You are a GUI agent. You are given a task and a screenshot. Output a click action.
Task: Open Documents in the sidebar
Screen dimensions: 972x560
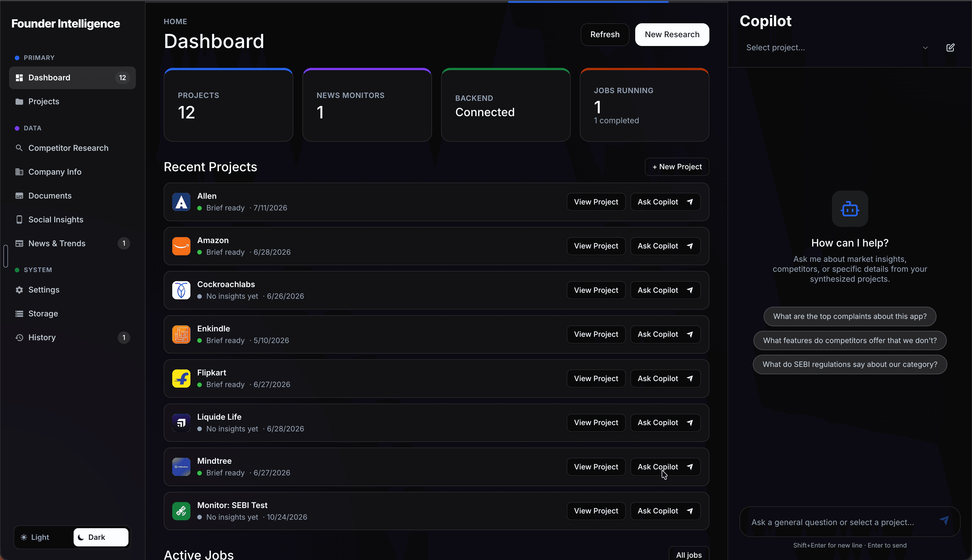72,196
